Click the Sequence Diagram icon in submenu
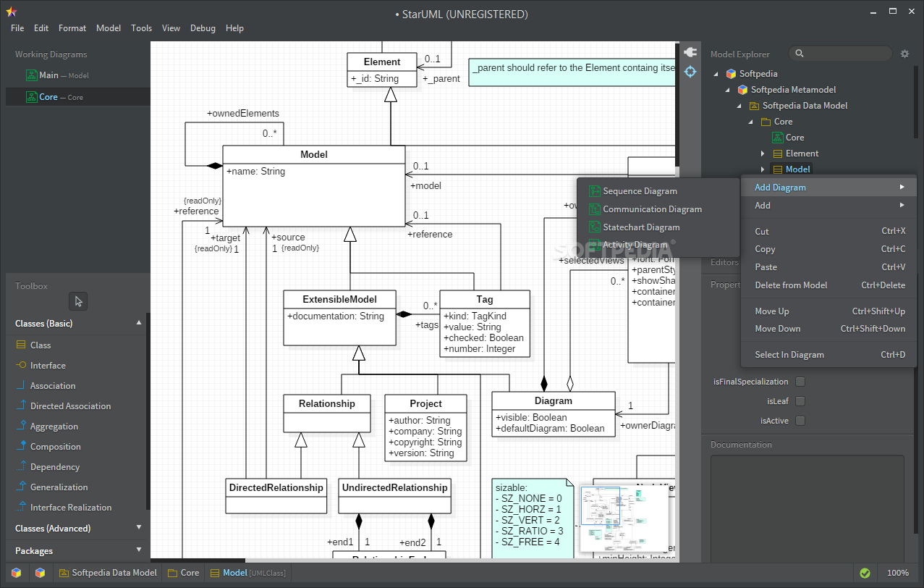The height and width of the screenshot is (588, 924). [594, 191]
